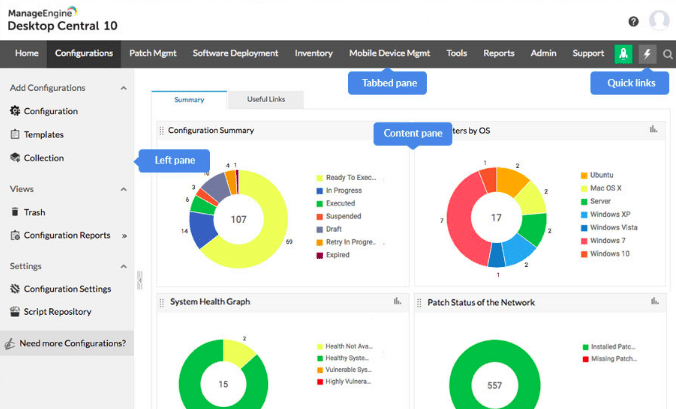
Task: Open the Trash view
Action: coord(34,212)
